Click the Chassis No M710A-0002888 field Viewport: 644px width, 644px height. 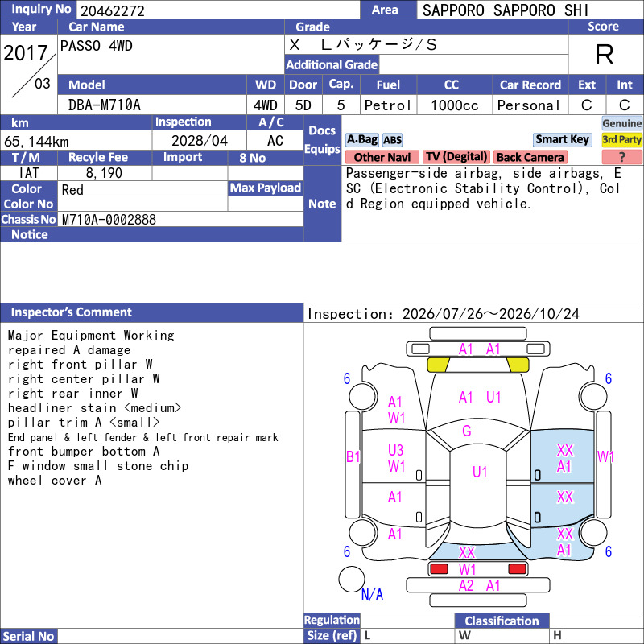click(x=180, y=219)
